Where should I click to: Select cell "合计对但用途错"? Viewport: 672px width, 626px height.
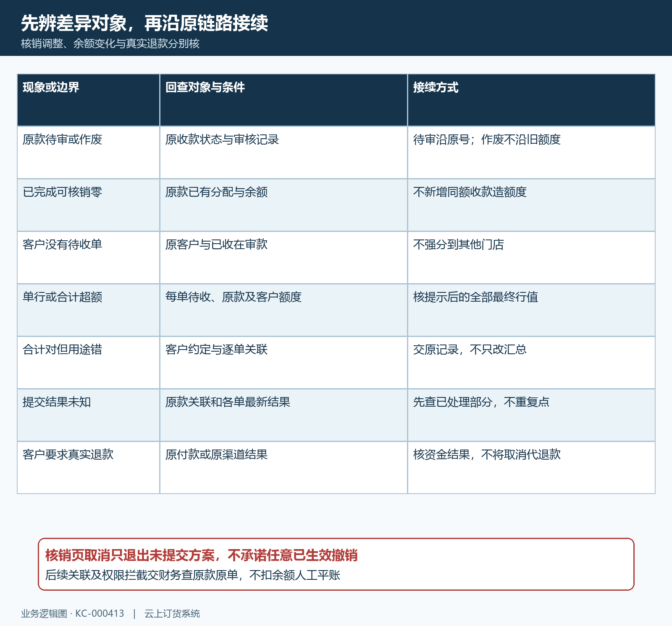pyautogui.click(x=88, y=363)
